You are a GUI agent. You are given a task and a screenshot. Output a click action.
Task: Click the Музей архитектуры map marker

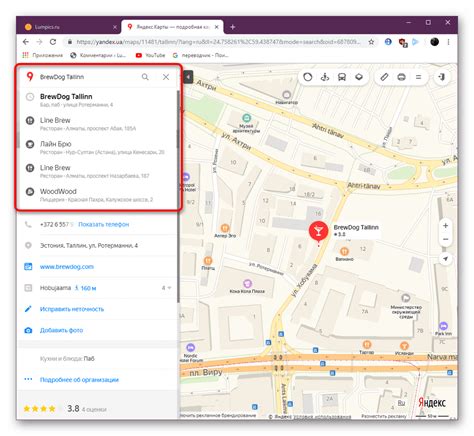(x=246, y=118)
